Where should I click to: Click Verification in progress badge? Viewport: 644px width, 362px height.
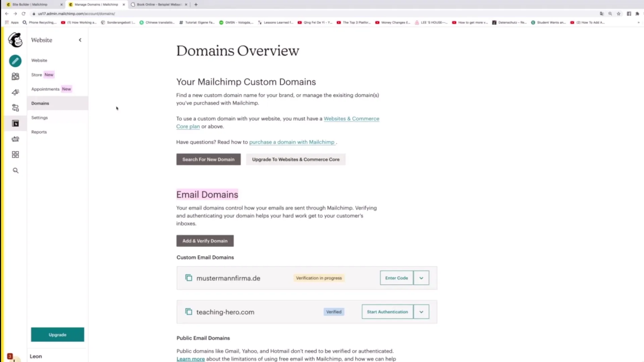pyautogui.click(x=319, y=278)
